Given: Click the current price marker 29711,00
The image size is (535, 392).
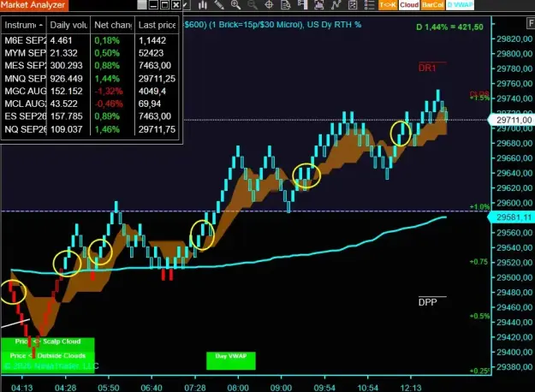Looking at the screenshot, I should pyautogui.click(x=511, y=120).
